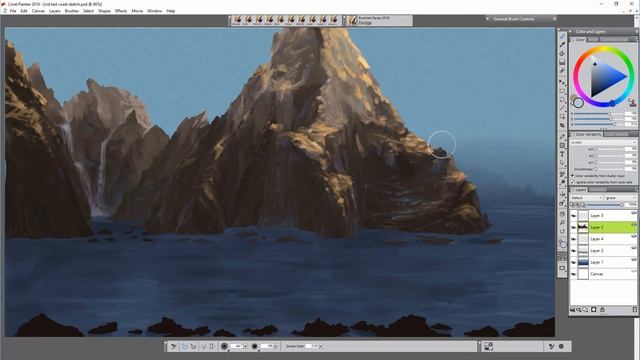Screen dimensions: 640x360
Task: Select the Dropper tool
Action: click(562, 44)
